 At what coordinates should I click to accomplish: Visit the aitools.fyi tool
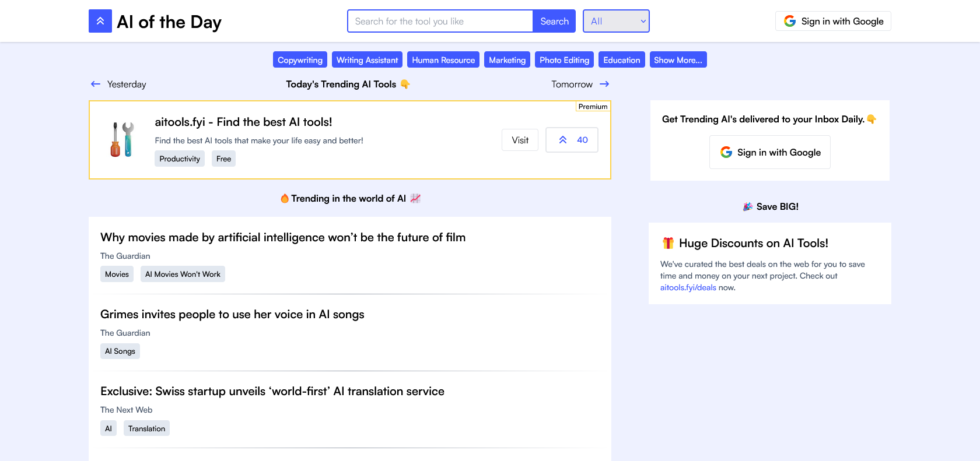520,140
